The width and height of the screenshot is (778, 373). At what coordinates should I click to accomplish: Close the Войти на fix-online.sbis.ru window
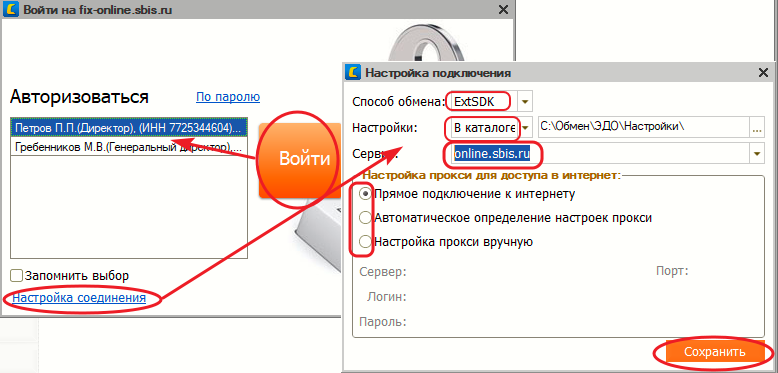[x=503, y=9]
